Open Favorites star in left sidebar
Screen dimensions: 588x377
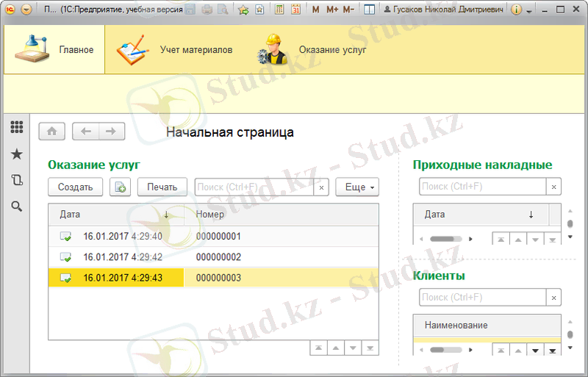(16, 154)
